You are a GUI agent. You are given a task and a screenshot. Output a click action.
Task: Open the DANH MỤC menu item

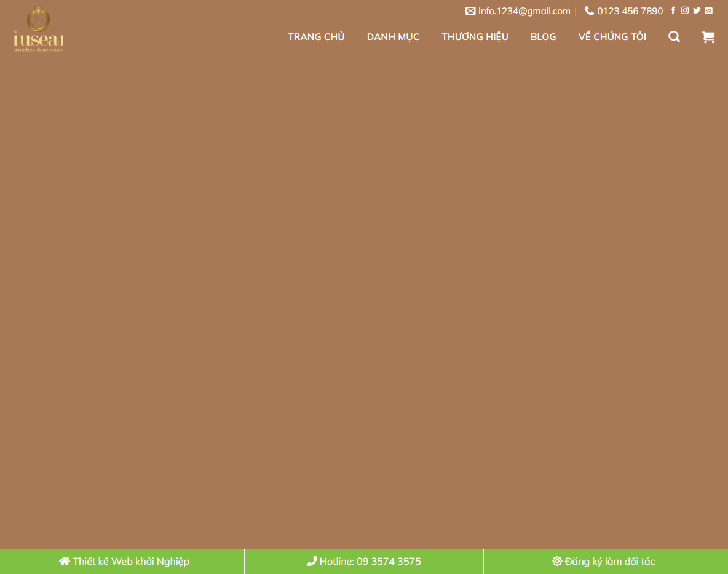(x=393, y=37)
